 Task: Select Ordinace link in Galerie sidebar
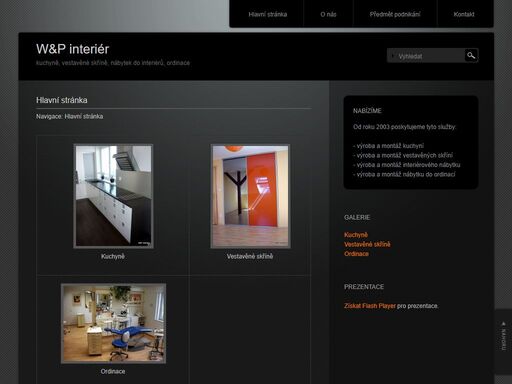click(x=356, y=254)
